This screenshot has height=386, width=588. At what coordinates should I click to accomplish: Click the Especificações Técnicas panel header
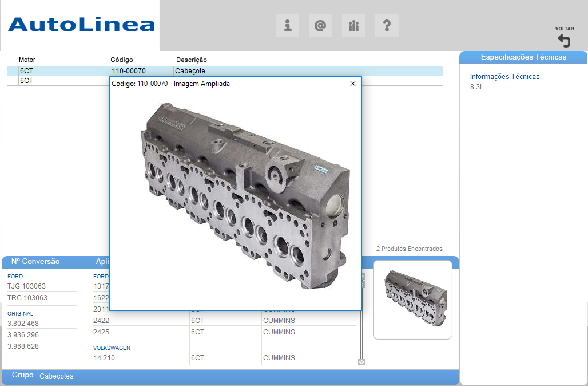[523, 57]
